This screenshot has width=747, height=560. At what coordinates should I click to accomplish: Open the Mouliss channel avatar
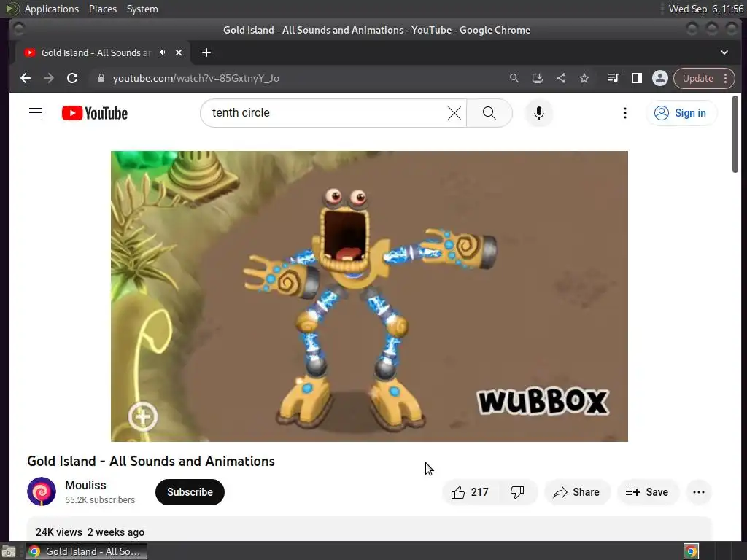pos(42,491)
